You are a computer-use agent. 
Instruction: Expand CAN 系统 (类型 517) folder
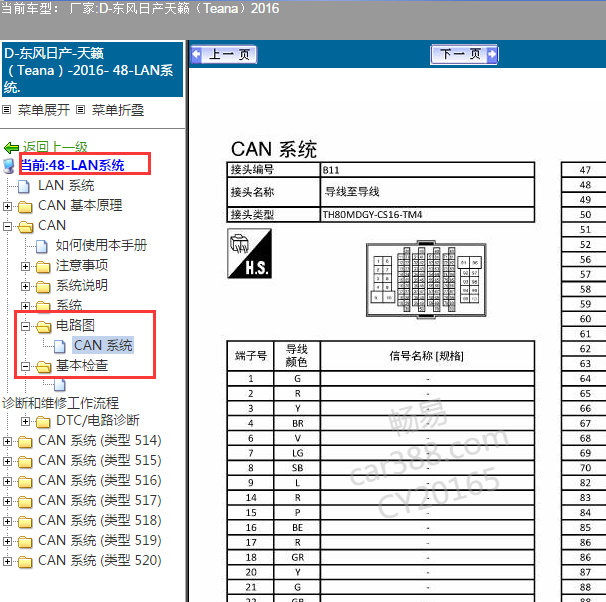point(7,502)
